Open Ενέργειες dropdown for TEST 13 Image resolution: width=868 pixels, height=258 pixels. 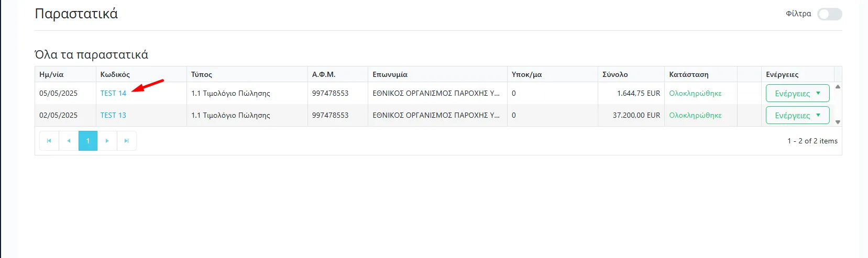tap(797, 115)
